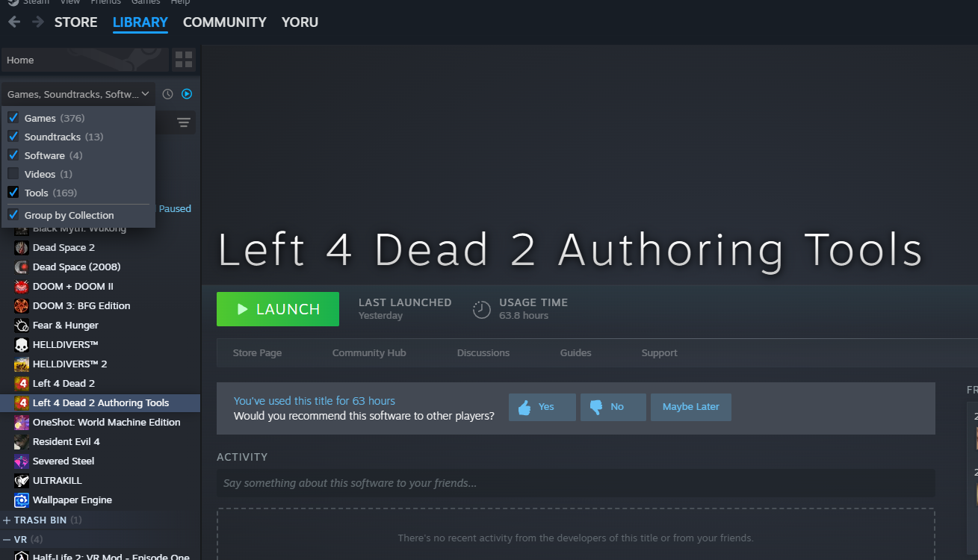
Task: Go to the COMMUNITY tab
Action: 225,22
